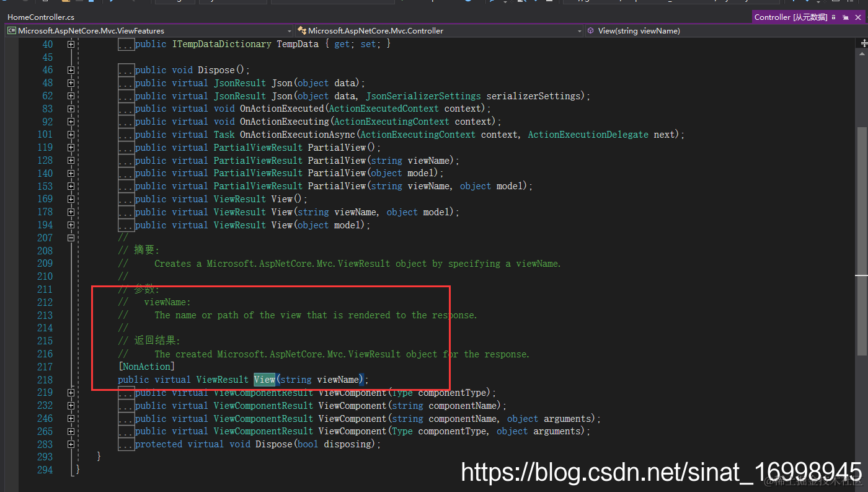Image resolution: width=868 pixels, height=492 pixels.
Task: Click line number 294 in the gutter
Action: [x=45, y=470]
